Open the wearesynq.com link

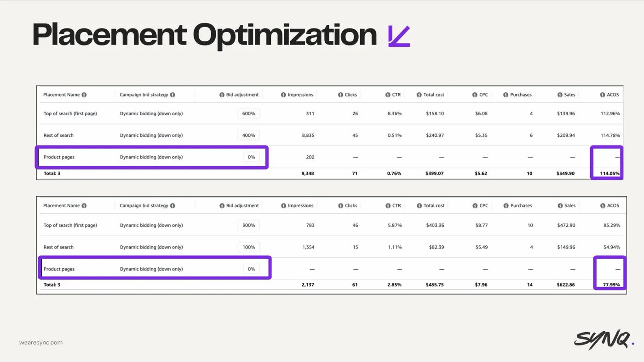click(41, 343)
